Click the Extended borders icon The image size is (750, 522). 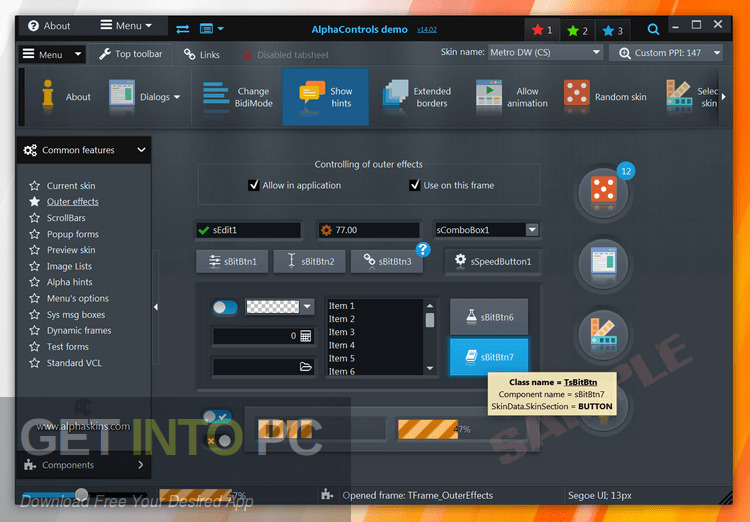[395, 93]
